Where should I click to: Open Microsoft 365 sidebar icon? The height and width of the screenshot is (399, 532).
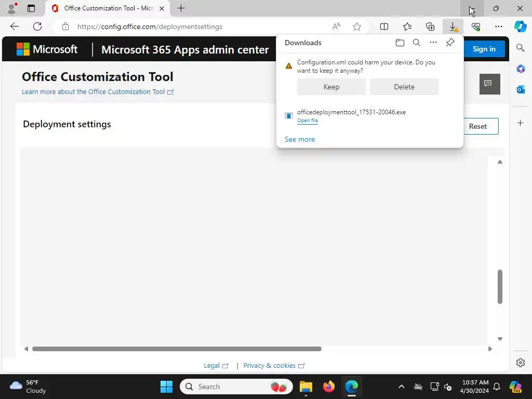coord(521,69)
